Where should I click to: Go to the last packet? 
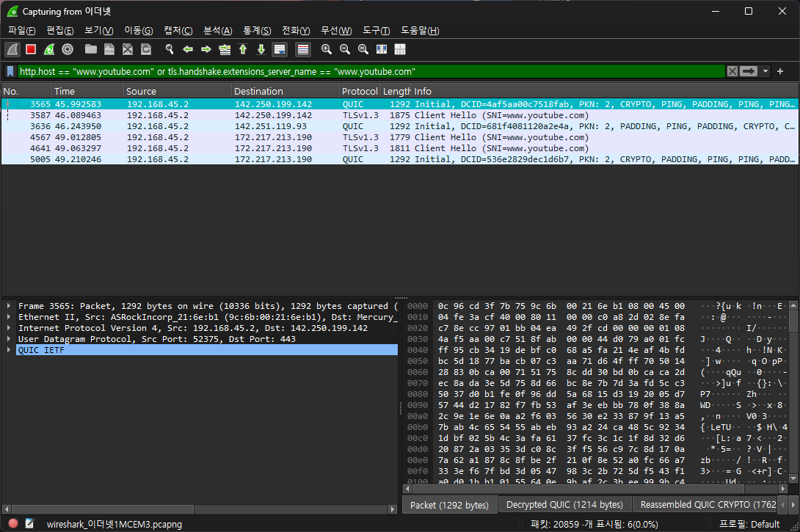(261, 49)
